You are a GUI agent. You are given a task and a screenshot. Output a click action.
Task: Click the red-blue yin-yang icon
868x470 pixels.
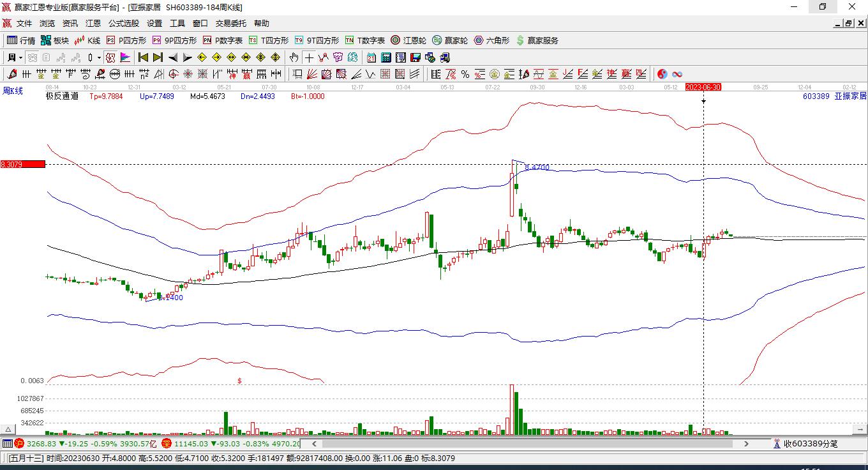pyautogui.click(x=662, y=74)
